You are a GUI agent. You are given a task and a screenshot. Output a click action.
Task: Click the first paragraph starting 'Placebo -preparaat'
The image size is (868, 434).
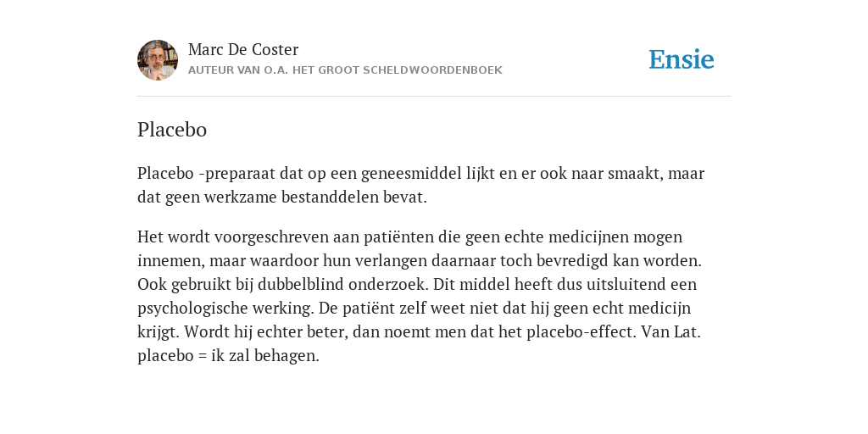tap(420, 185)
